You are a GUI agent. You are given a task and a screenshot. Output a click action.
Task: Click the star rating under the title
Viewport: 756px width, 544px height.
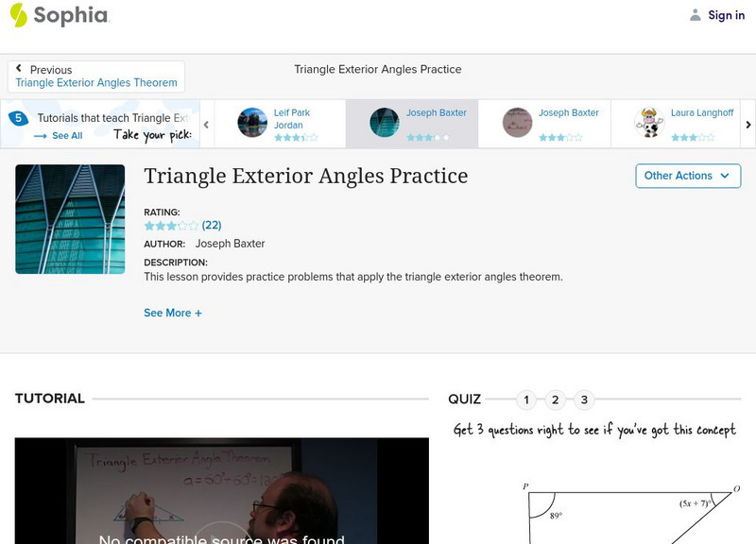tap(171, 226)
